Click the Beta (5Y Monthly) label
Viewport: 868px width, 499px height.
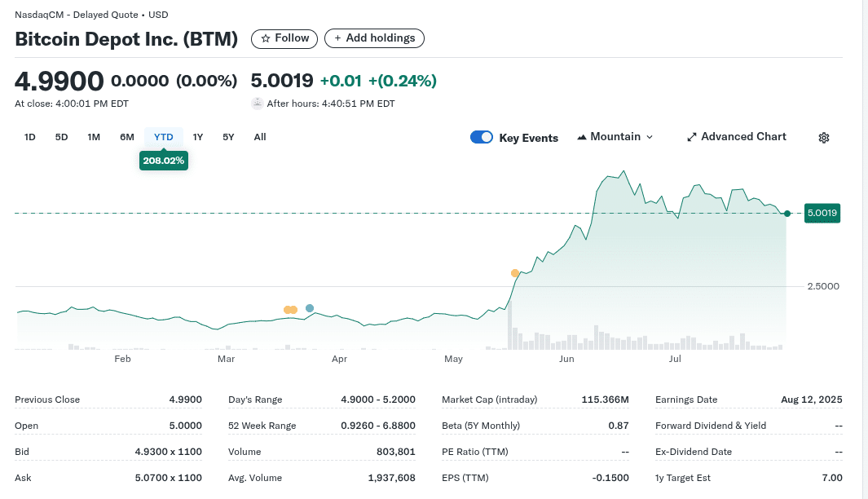(481, 426)
